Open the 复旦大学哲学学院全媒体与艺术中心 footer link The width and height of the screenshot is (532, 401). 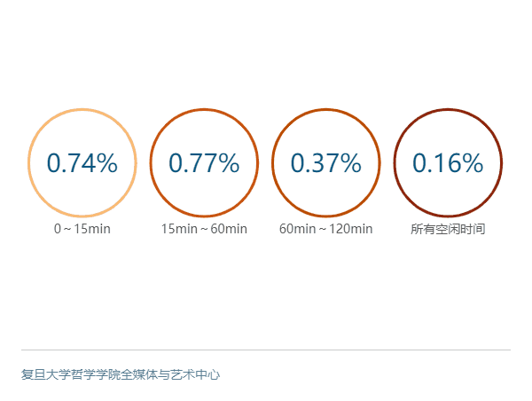121,374
